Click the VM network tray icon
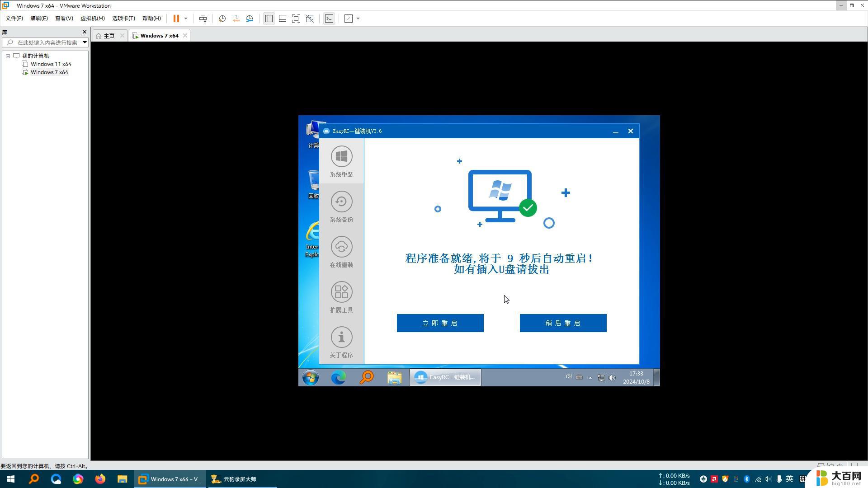The width and height of the screenshot is (868, 488). (x=601, y=378)
